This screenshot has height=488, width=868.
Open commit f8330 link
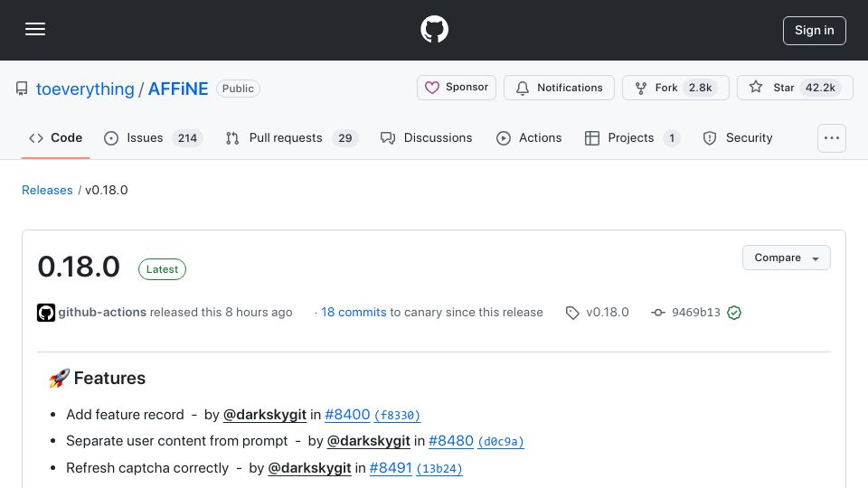[x=397, y=415]
